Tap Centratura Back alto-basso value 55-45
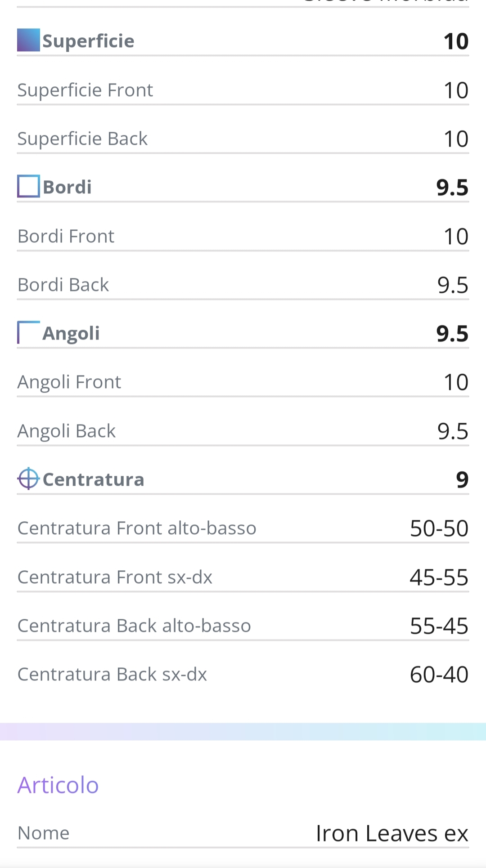 439,626
